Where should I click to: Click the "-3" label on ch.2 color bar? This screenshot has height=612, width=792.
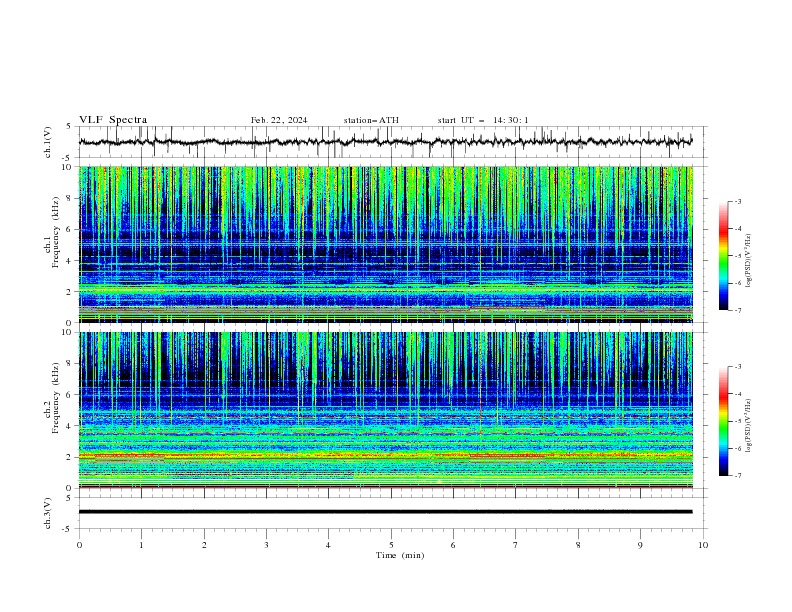click(x=738, y=367)
